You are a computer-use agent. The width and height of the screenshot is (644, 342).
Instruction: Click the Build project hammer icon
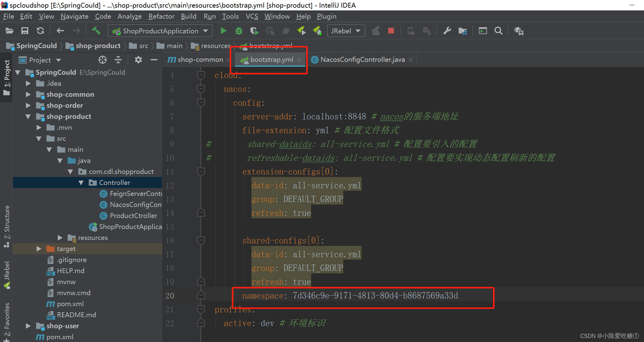[96, 31]
